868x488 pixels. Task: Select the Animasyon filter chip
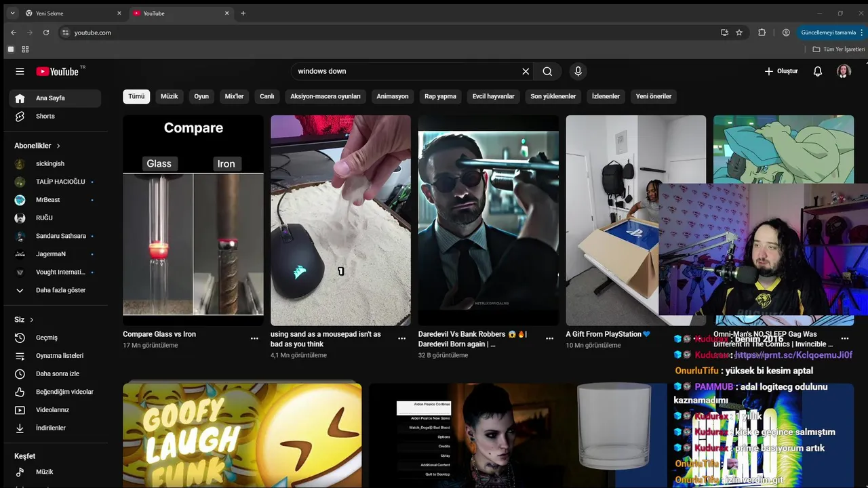click(393, 96)
